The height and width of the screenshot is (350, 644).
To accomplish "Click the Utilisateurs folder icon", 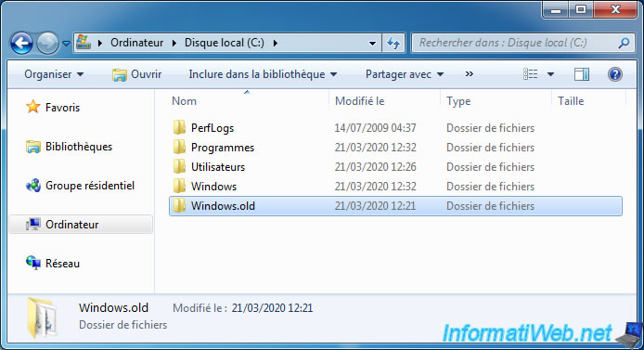I will [x=179, y=166].
